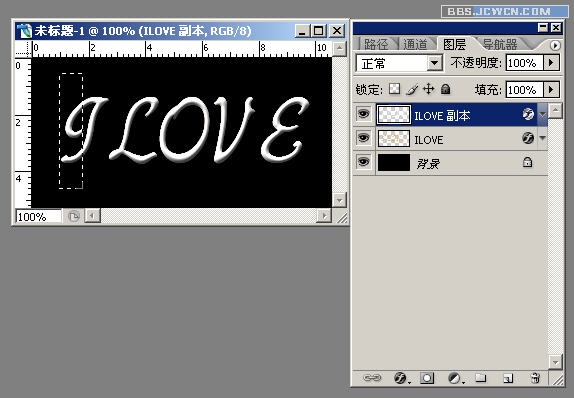Open layer effects icon on ILOVE layer

click(528, 138)
